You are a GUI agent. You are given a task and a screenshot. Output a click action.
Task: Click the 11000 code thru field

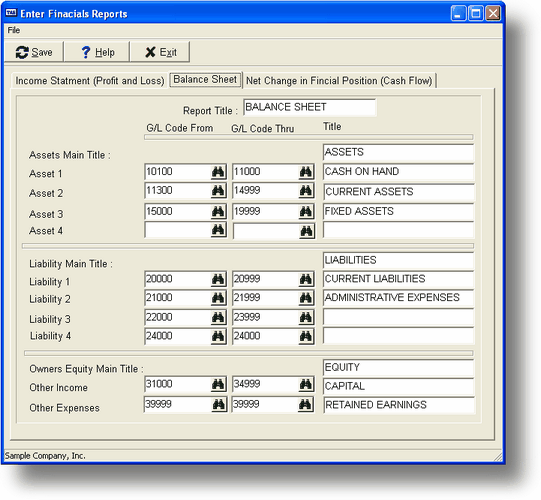[266, 172]
